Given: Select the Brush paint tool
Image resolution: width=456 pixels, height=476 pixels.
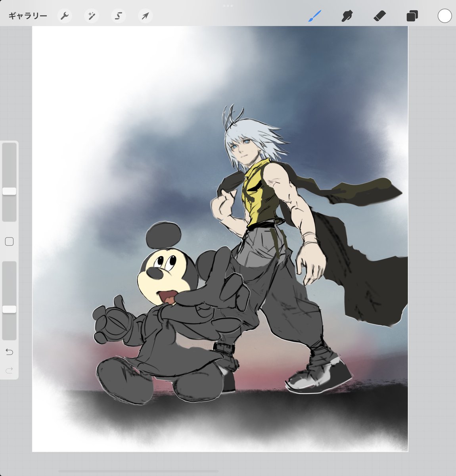Looking at the screenshot, I should tap(314, 16).
